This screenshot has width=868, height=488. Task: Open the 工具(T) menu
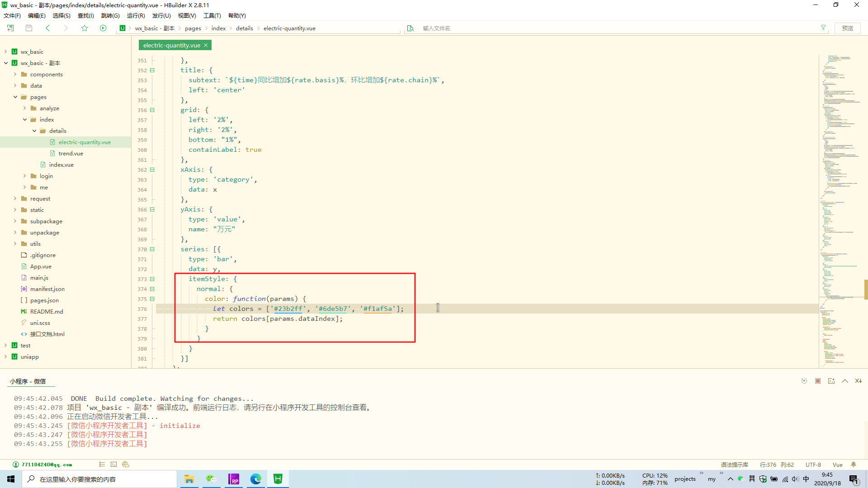[x=212, y=15]
